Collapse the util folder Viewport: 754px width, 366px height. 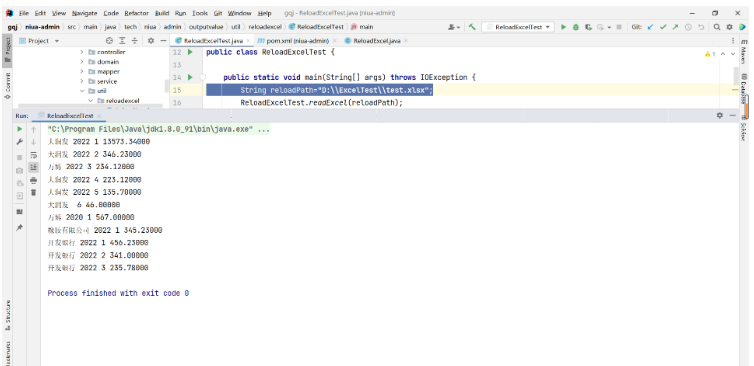[x=82, y=91]
